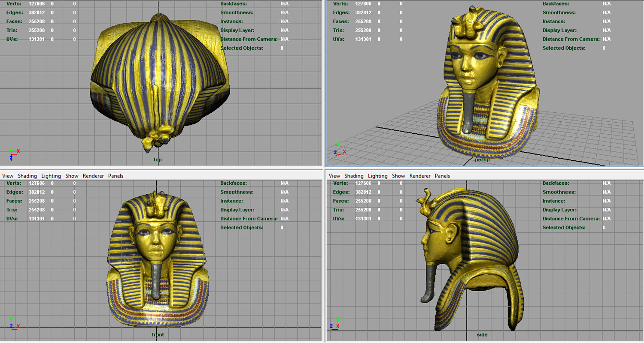Screen dimensions: 644x343
Task: Click the XYZ axis indicator in the front viewport
Action: [14, 324]
